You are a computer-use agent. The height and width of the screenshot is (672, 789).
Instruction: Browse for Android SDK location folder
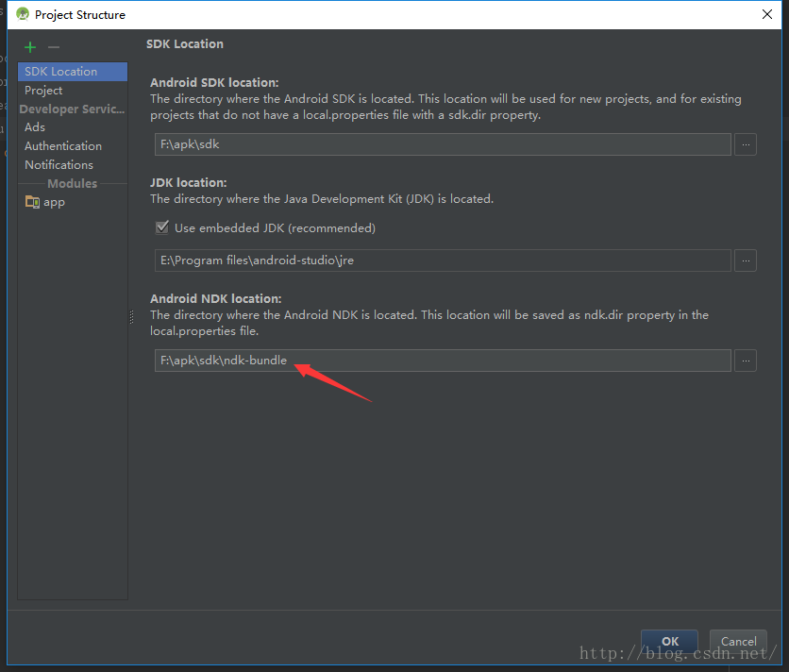click(x=746, y=144)
